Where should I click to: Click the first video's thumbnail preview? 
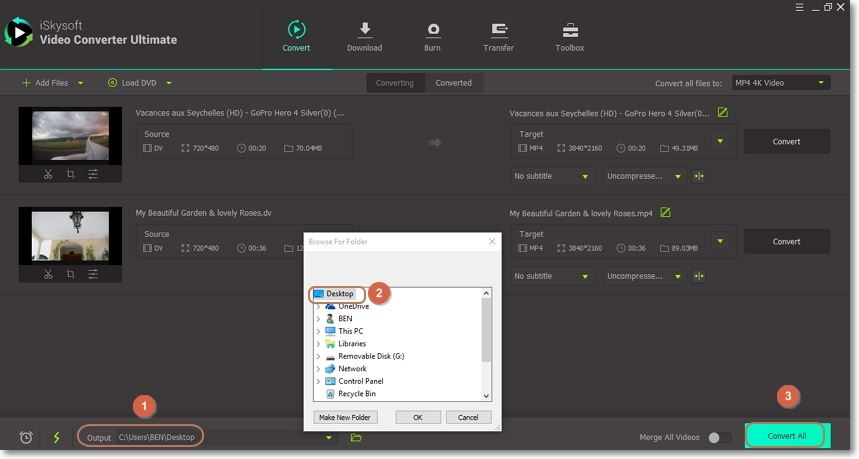click(70, 135)
